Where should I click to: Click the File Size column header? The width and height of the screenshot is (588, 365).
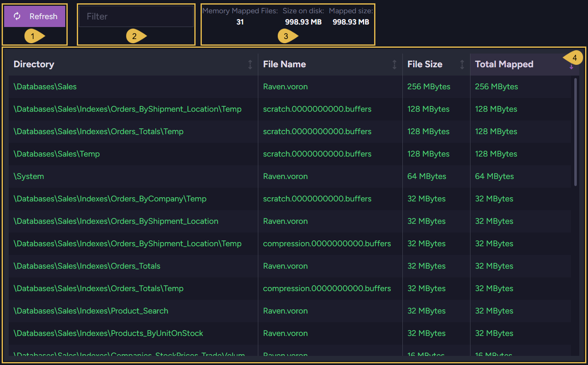pos(436,64)
